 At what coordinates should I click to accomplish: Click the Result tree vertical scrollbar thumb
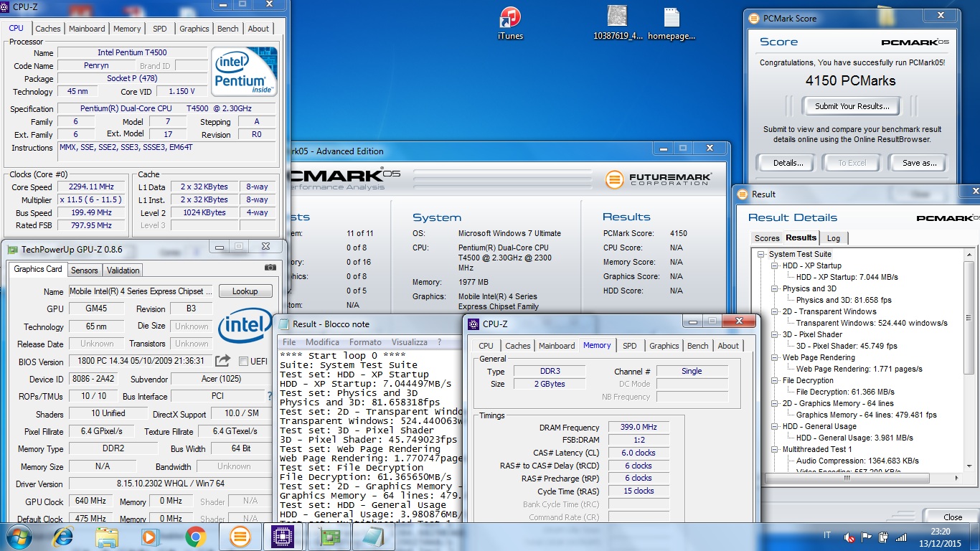pyautogui.click(x=969, y=317)
